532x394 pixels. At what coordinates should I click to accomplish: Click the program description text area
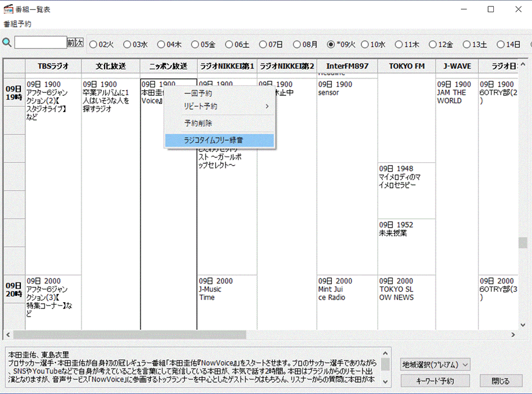[193, 367]
